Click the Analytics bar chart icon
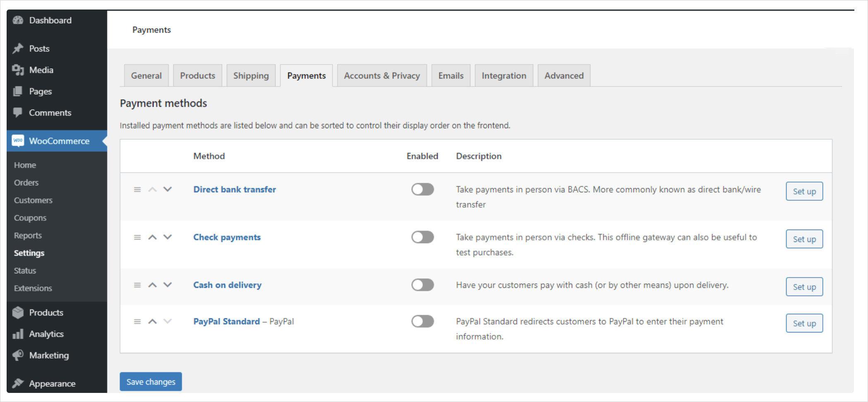 point(18,334)
